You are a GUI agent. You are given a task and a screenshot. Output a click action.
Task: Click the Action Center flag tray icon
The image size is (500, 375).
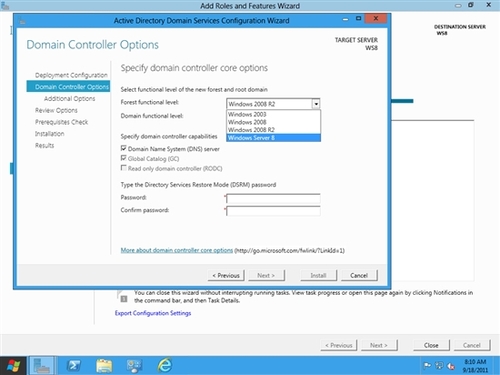point(427,366)
